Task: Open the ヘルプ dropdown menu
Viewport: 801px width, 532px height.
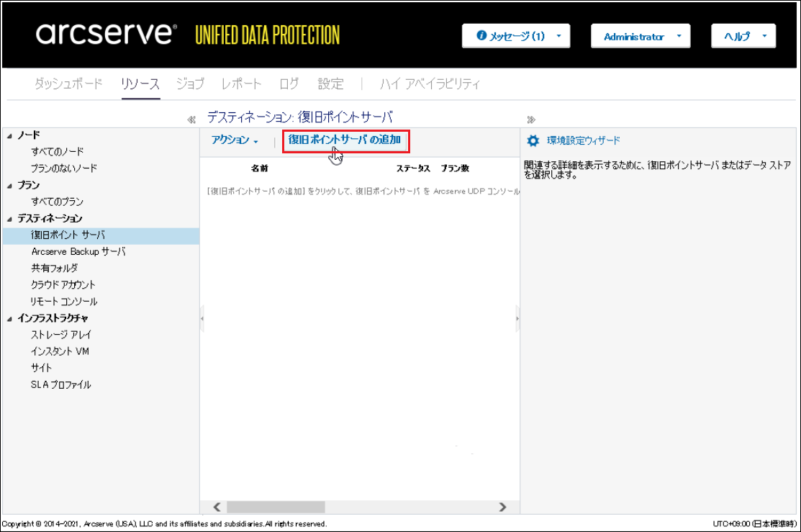Action: click(743, 36)
